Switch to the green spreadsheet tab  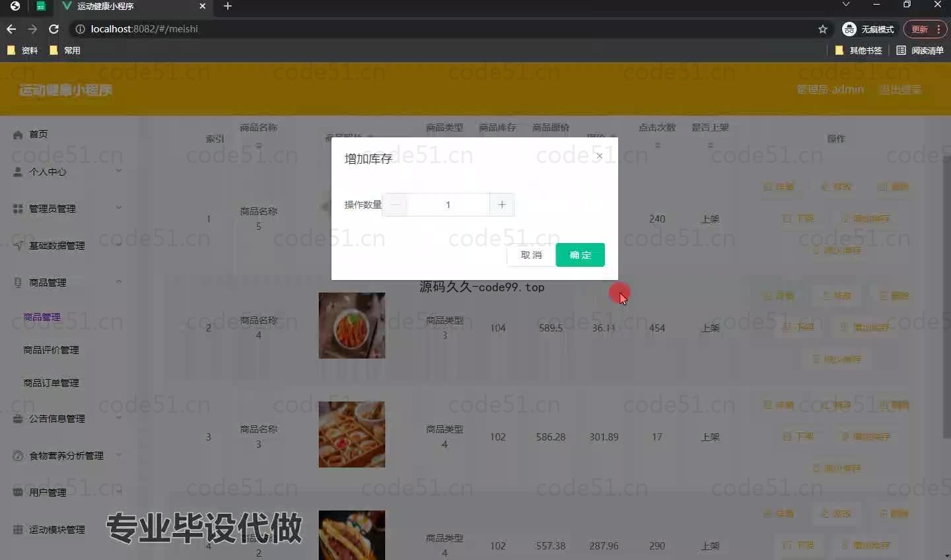coord(41,6)
